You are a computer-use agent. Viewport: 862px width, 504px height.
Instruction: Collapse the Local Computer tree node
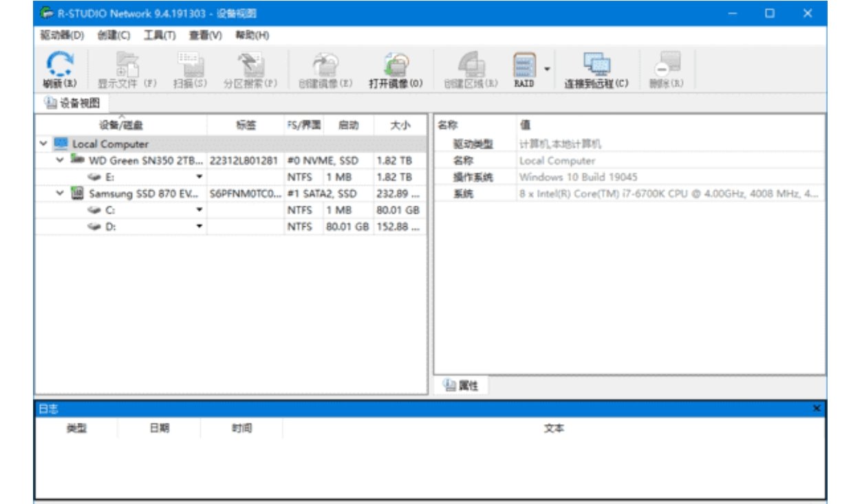click(x=43, y=144)
